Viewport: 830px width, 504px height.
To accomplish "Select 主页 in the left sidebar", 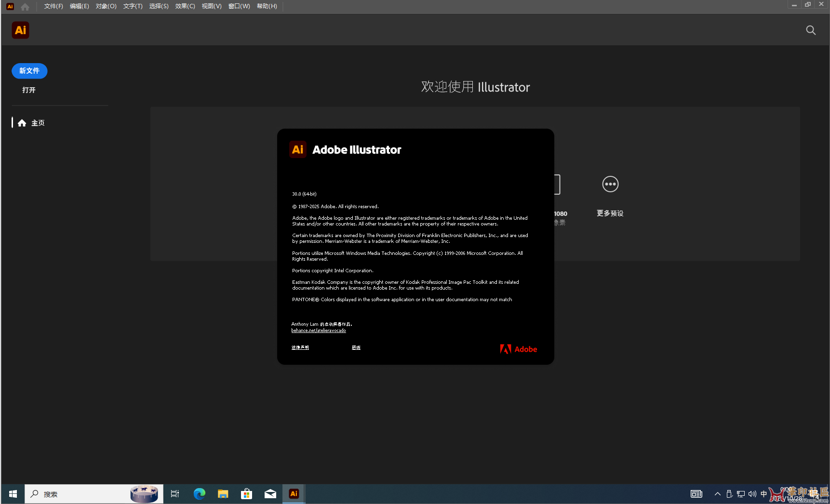I will [x=38, y=123].
